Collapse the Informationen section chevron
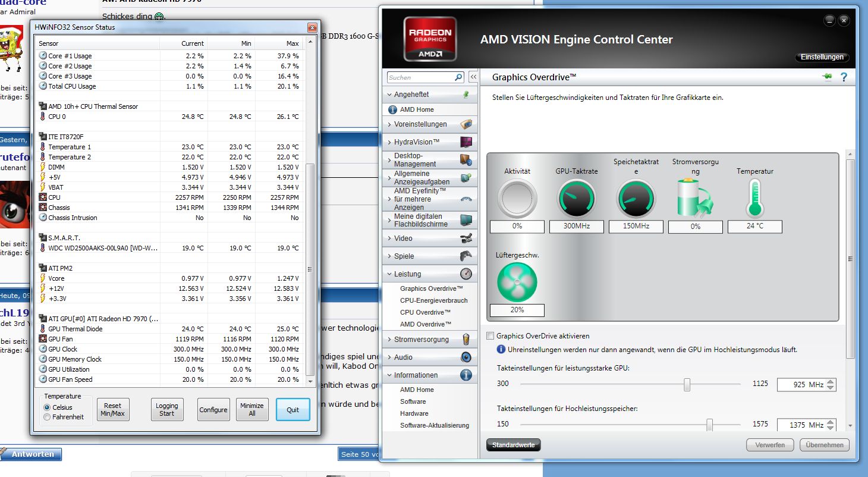This screenshot has height=477, width=868. (389, 375)
